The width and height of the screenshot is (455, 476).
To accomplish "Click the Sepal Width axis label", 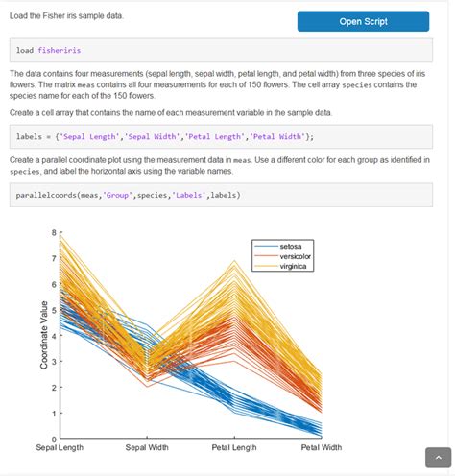I will 147,447.
